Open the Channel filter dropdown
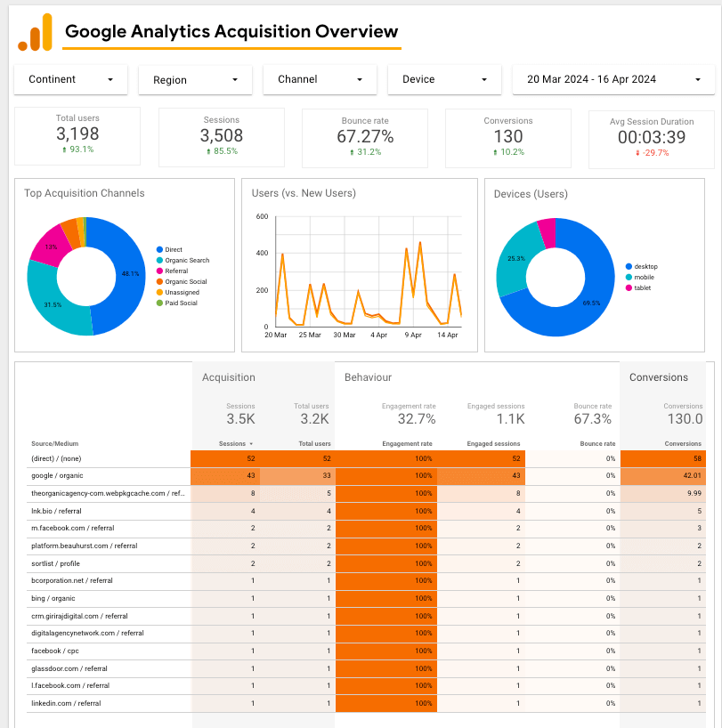Viewport: 722px width, 728px height. pyautogui.click(x=320, y=79)
